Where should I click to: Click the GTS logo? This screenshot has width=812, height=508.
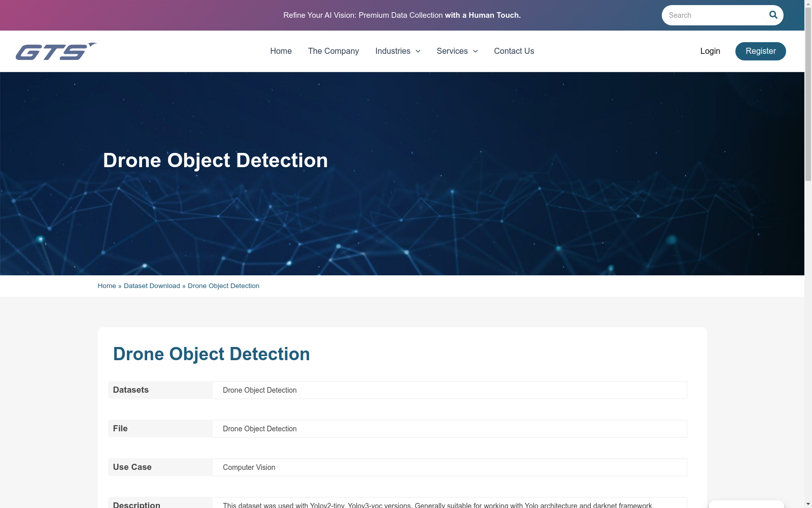(56, 51)
